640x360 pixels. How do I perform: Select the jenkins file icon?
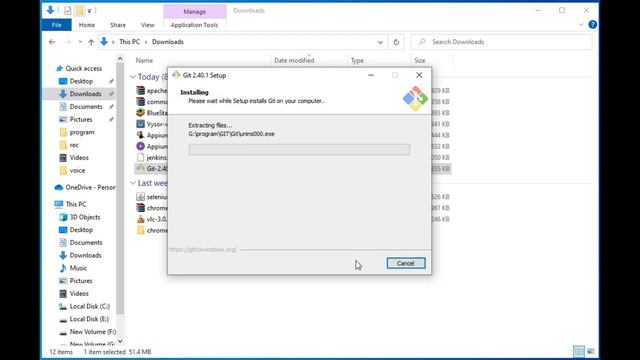[x=140, y=158]
